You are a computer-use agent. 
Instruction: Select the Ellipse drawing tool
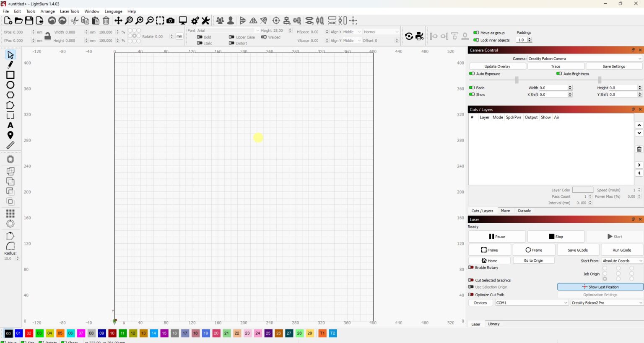[10, 85]
